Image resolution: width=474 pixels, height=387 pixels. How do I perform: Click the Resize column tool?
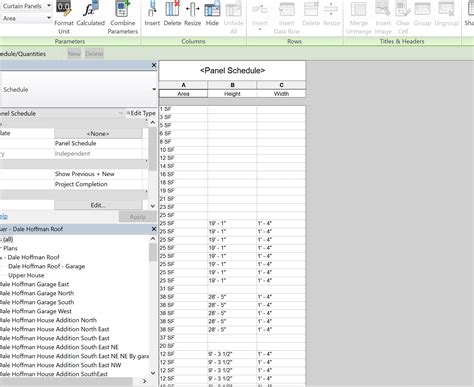pos(193,14)
